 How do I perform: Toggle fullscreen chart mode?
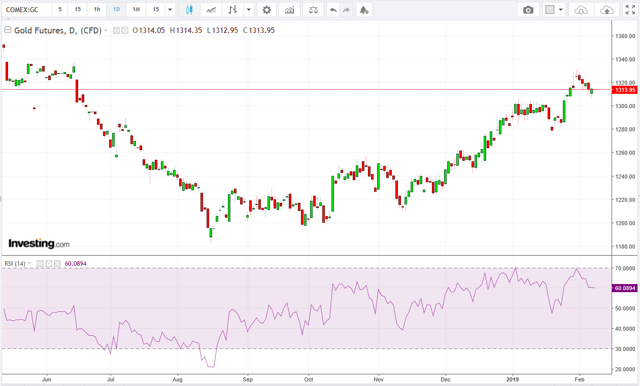pyautogui.click(x=630, y=10)
